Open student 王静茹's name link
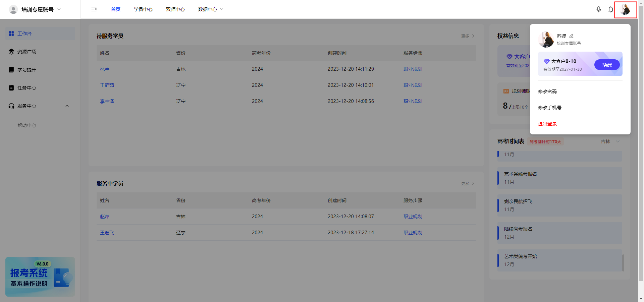 pos(107,85)
